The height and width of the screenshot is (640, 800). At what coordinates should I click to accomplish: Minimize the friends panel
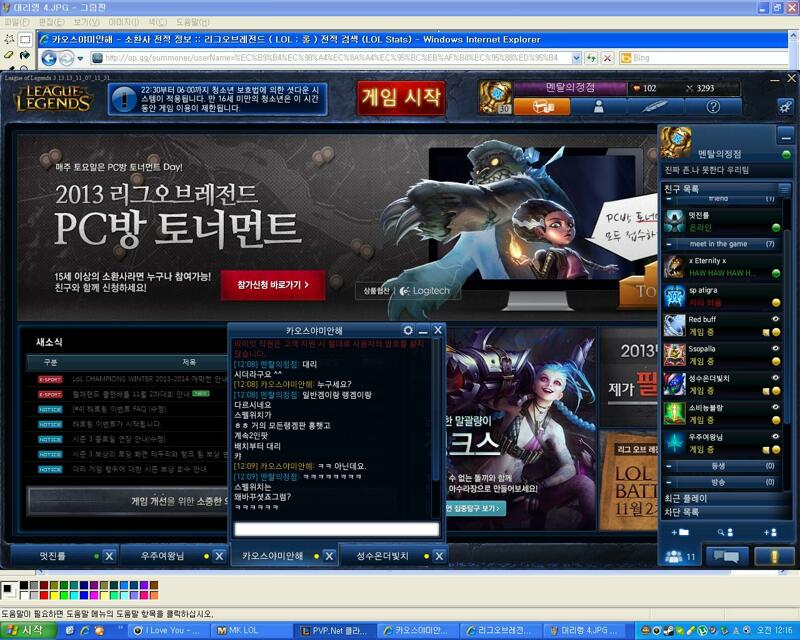click(x=784, y=136)
